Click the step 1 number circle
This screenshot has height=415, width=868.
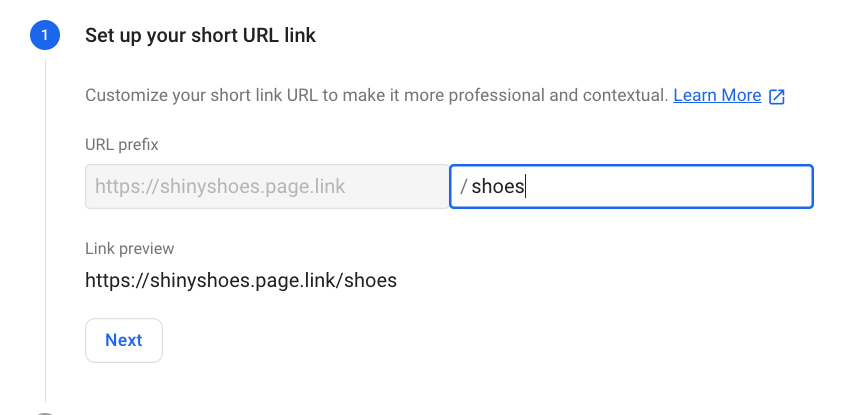pyautogui.click(x=45, y=36)
